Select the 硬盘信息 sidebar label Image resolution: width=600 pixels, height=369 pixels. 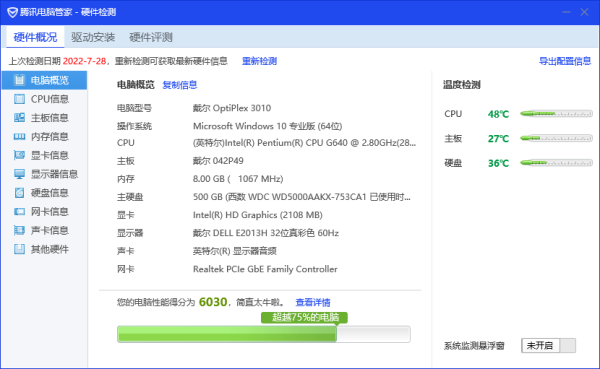tap(50, 193)
